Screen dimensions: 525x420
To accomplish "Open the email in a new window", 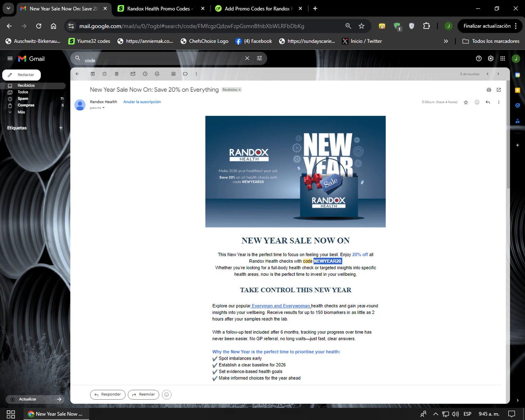I will pos(499,90).
